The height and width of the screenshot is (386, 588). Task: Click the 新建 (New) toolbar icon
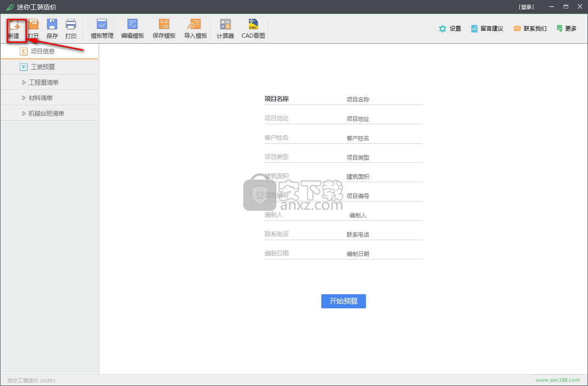pyautogui.click(x=14, y=29)
